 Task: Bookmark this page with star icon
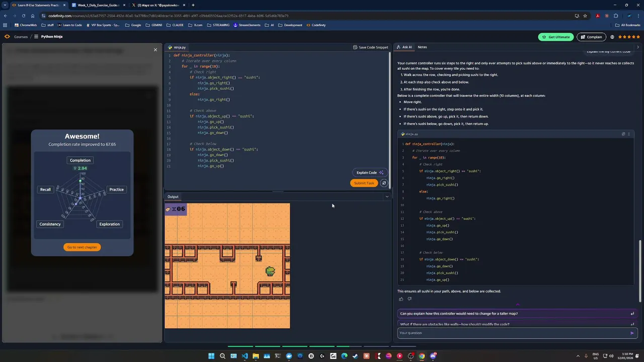click(x=585, y=16)
